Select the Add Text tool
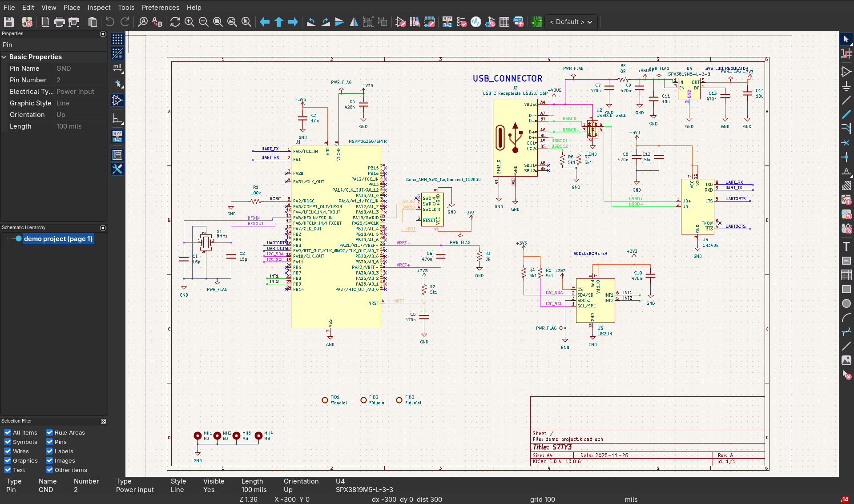 click(x=846, y=246)
